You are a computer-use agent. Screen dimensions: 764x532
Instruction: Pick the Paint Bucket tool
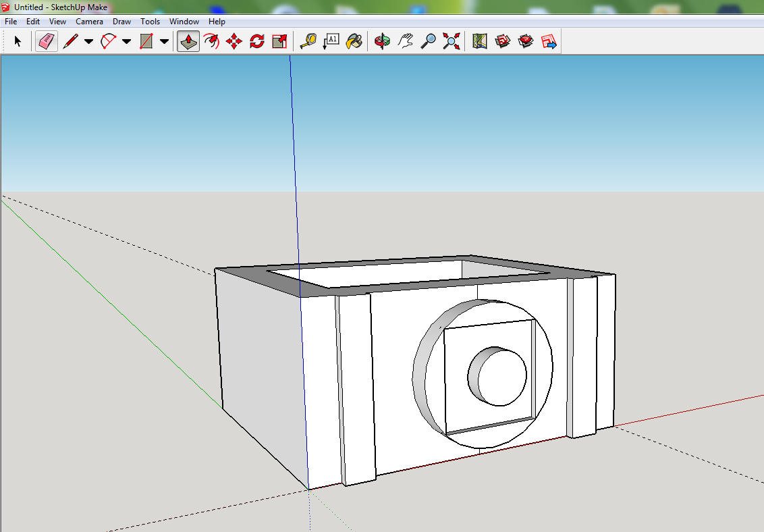pos(354,41)
